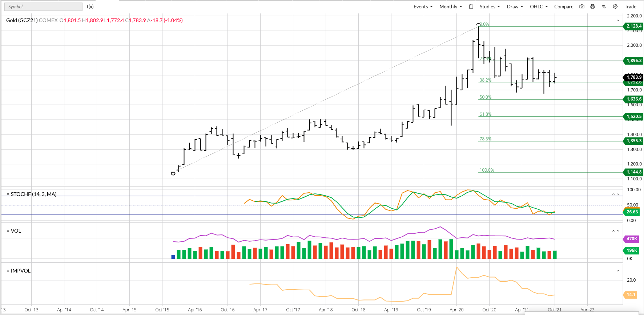Click the camera snapshot icon
This screenshot has height=315, width=644.
click(582, 7)
